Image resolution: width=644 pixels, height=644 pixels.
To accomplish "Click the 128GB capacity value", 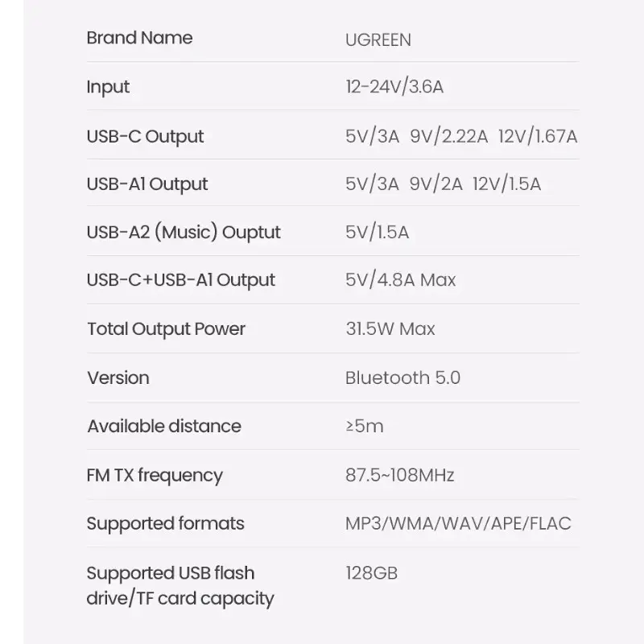I will [371, 573].
